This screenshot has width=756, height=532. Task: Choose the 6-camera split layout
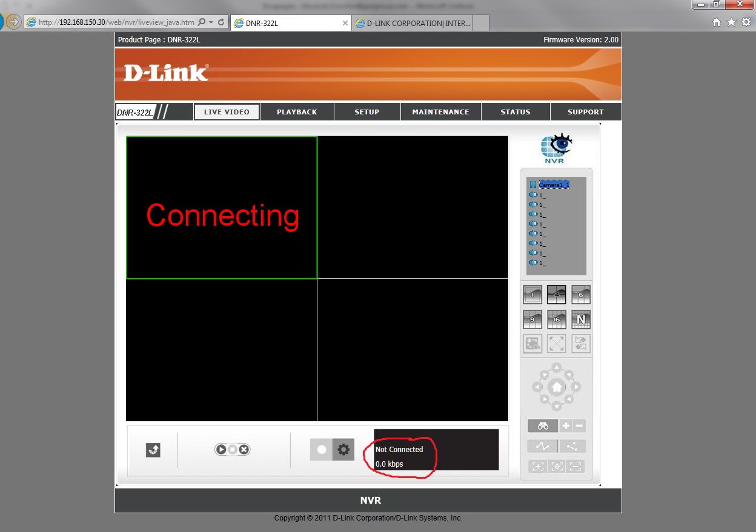pos(581,295)
